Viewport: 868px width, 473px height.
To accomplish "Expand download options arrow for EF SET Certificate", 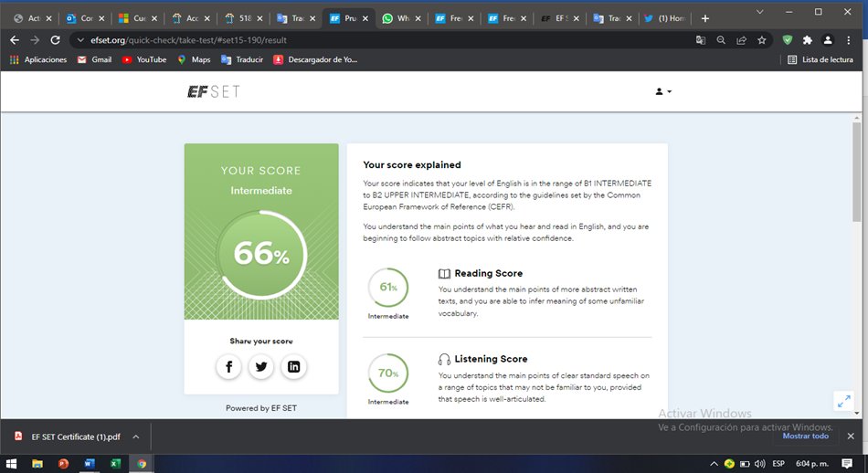I will point(135,436).
